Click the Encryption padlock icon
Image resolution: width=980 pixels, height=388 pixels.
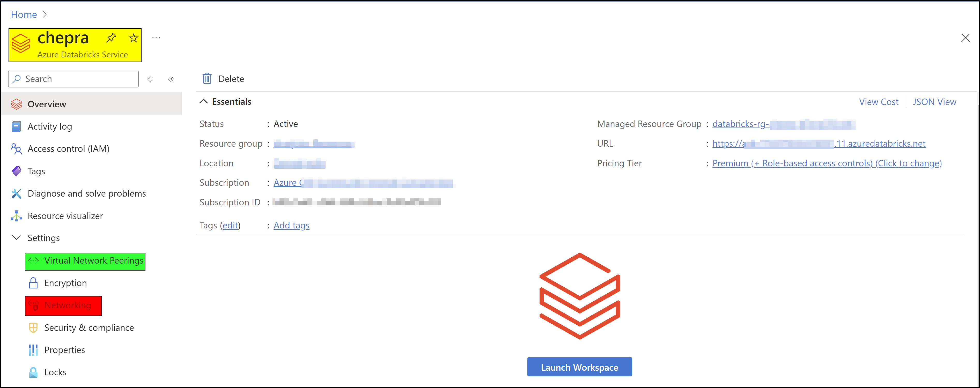[x=33, y=283]
